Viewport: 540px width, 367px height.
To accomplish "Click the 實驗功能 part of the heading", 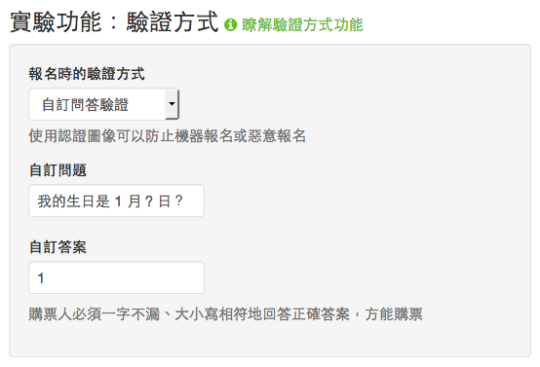I will pos(56,22).
